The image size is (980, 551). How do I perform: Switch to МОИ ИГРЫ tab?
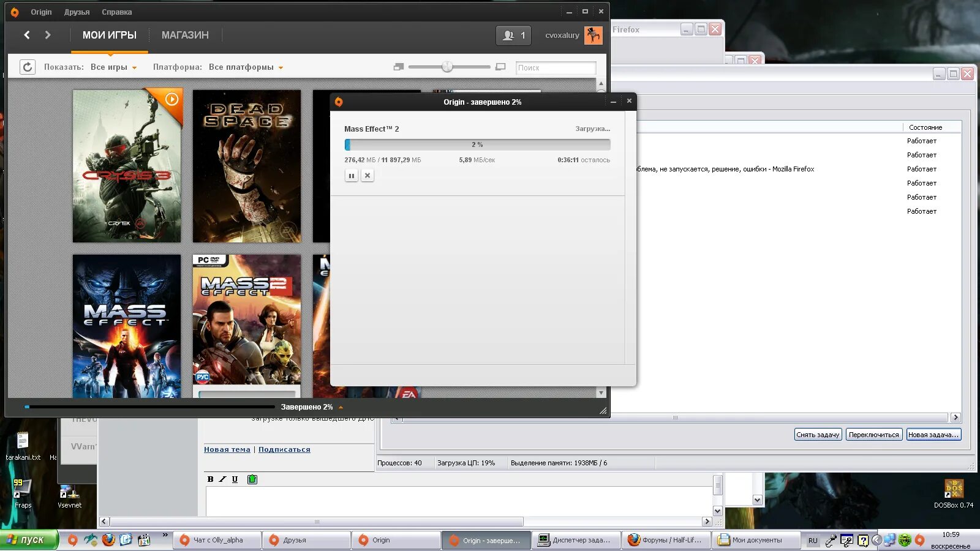point(110,36)
